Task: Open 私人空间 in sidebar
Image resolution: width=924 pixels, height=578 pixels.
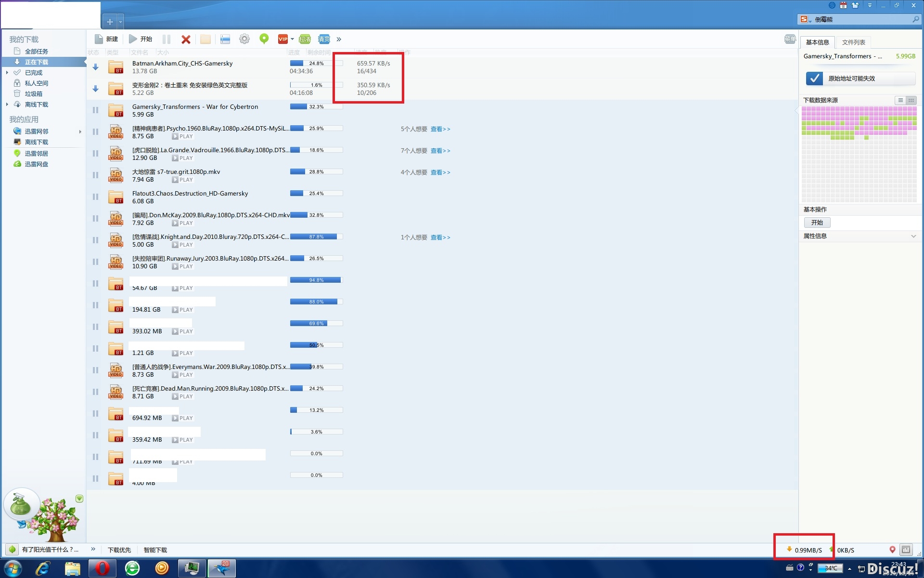Action: [x=37, y=83]
